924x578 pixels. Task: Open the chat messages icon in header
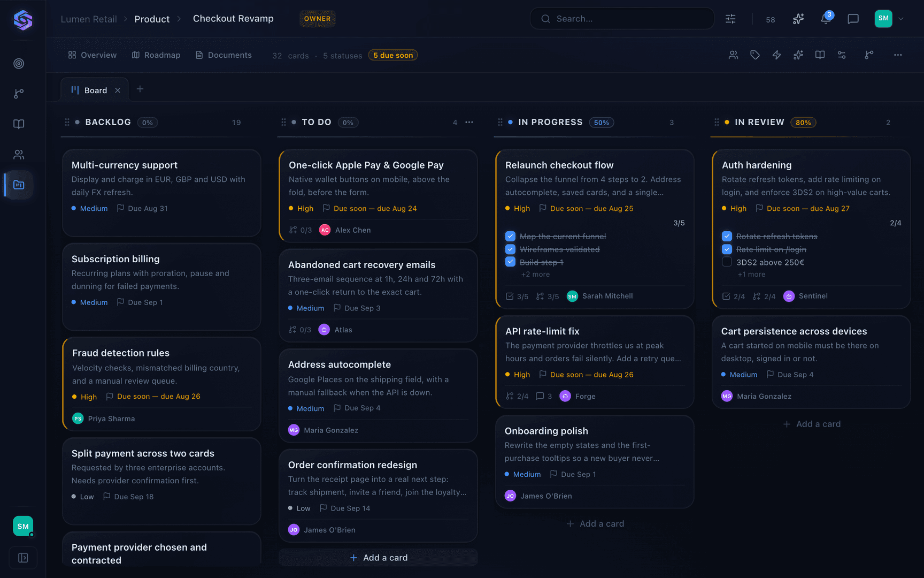[853, 19]
